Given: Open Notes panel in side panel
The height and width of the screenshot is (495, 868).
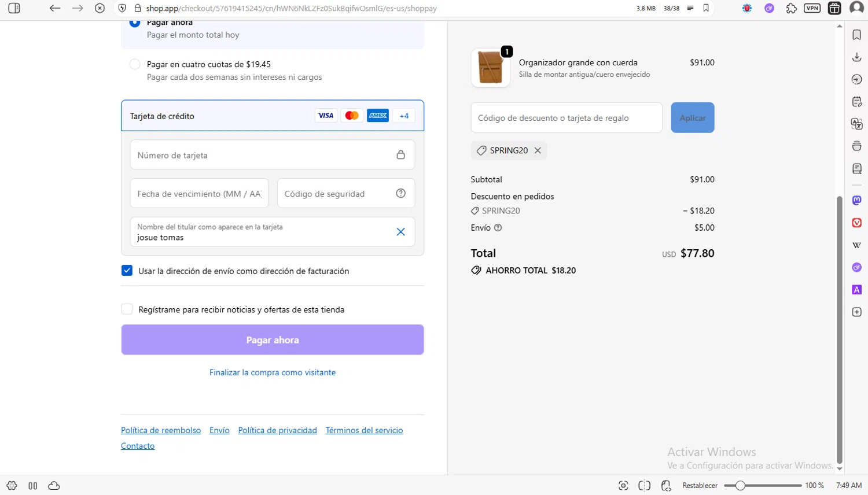Looking at the screenshot, I should click(x=857, y=102).
